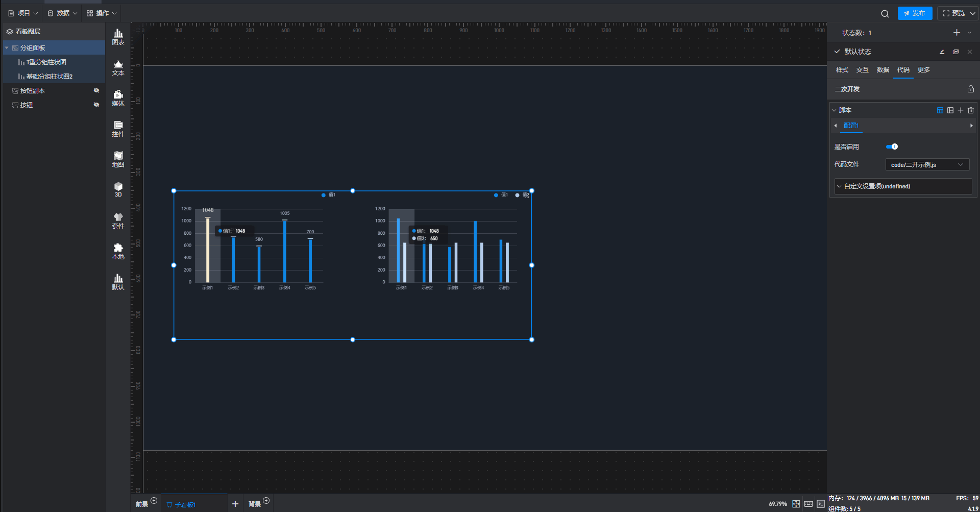980x512 pixels.
Task: Open the 图表 chart components panel
Action: [118, 37]
